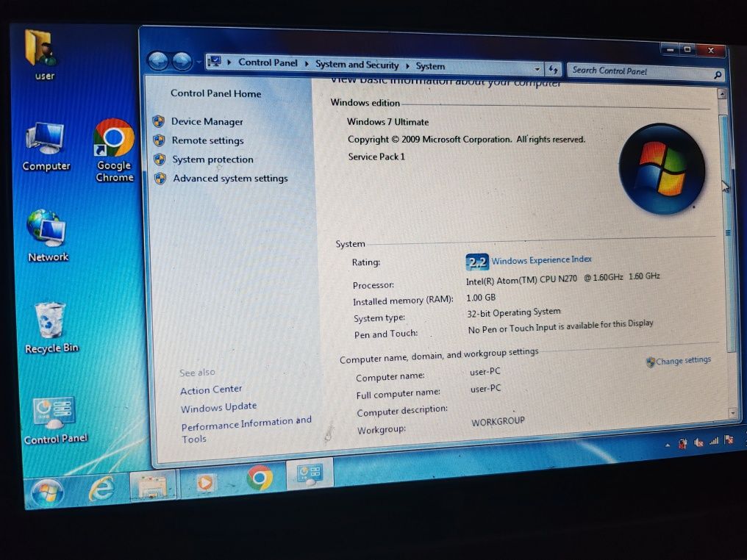The image size is (747, 560).
Task: Click the power tray icon with red mark
Action: [683, 443]
